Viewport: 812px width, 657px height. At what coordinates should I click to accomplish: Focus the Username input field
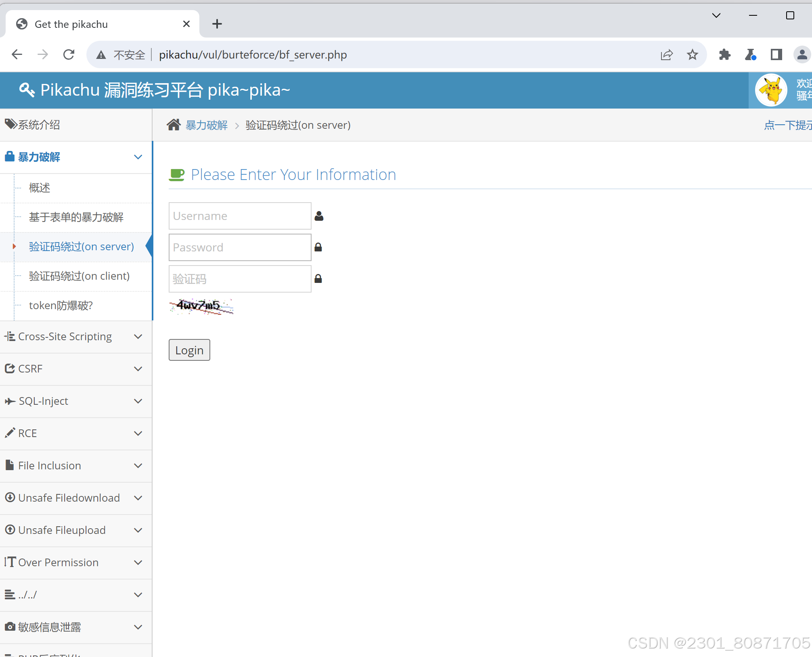click(x=240, y=216)
